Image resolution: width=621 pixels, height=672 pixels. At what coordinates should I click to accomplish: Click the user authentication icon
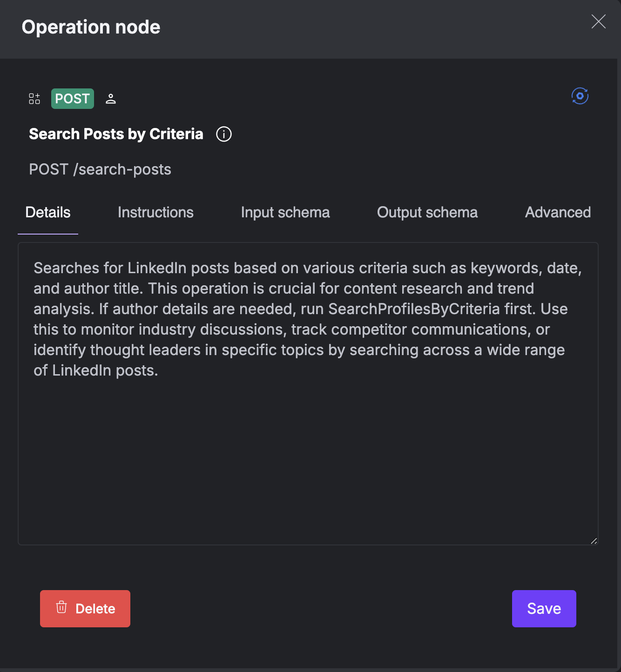(x=111, y=99)
